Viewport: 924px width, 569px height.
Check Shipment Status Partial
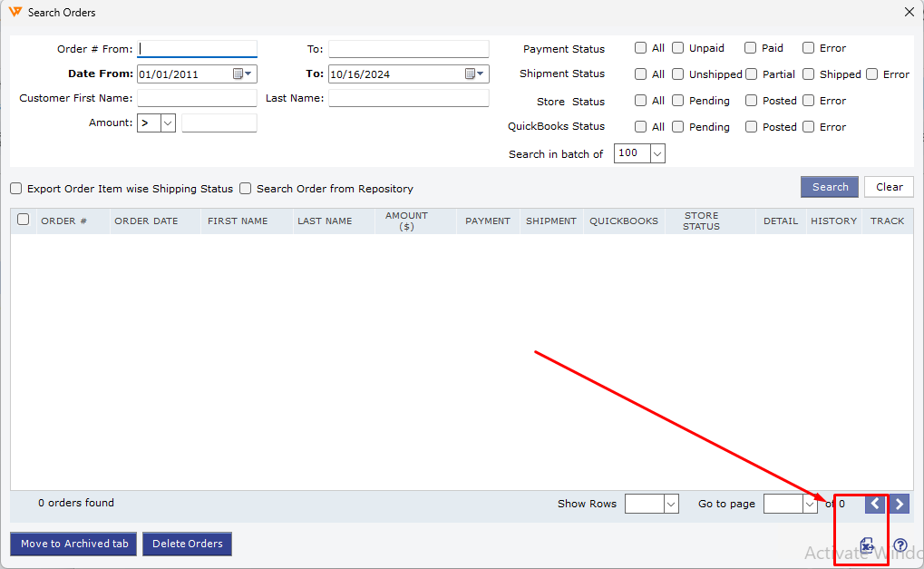(x=752, y=74)
